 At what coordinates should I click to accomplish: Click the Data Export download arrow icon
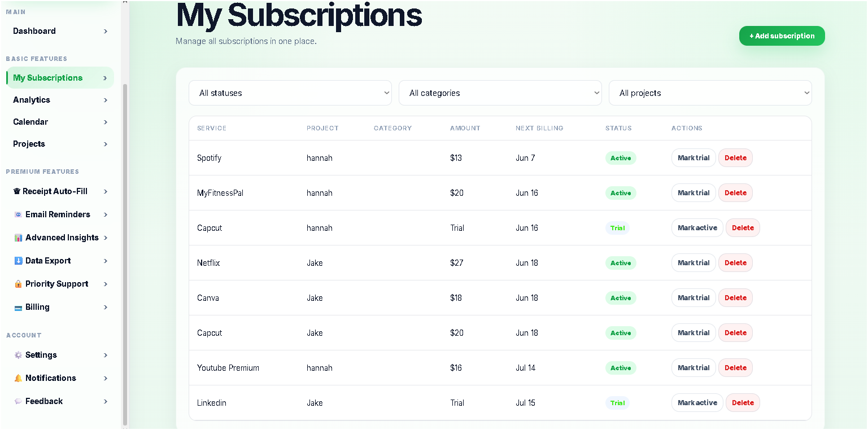[x=18, y=261]
